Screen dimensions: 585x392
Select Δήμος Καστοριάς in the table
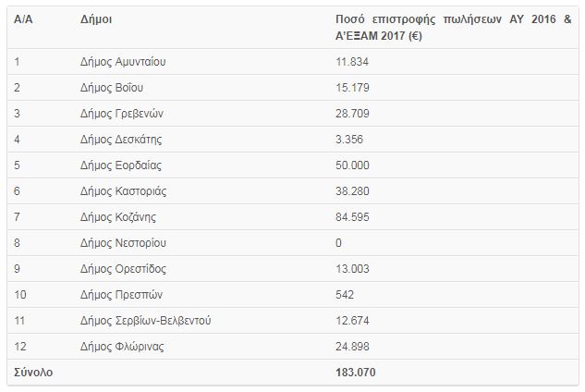(x=124, y=191)
